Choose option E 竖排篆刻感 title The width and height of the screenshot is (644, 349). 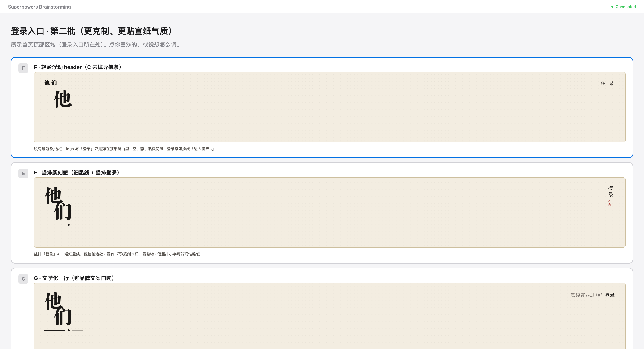(x=77, y=173)
